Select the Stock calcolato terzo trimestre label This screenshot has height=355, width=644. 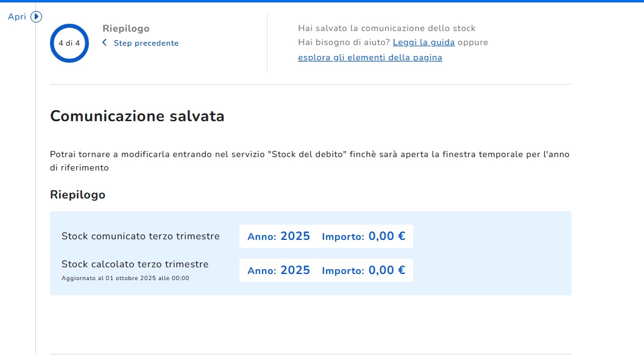coord(135,264)
